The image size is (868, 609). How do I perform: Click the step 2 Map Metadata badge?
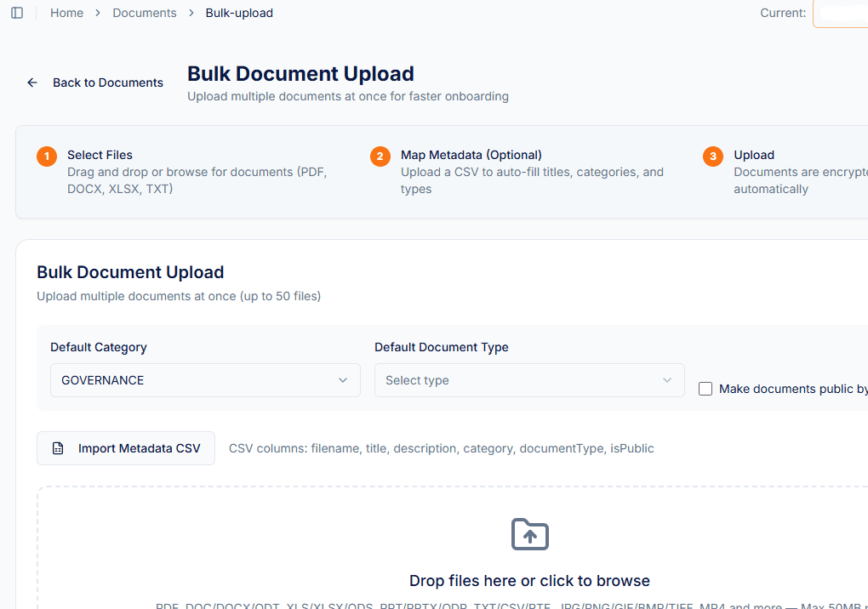point(380,156)
